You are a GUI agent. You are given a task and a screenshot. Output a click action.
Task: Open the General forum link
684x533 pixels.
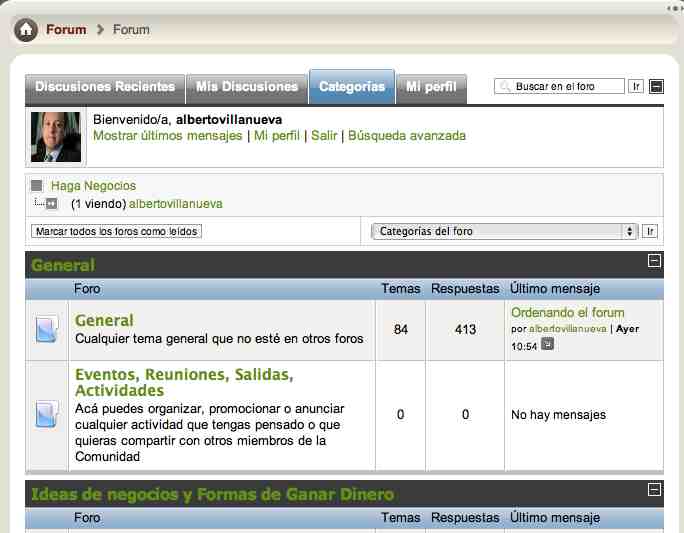tap(104, 321)
